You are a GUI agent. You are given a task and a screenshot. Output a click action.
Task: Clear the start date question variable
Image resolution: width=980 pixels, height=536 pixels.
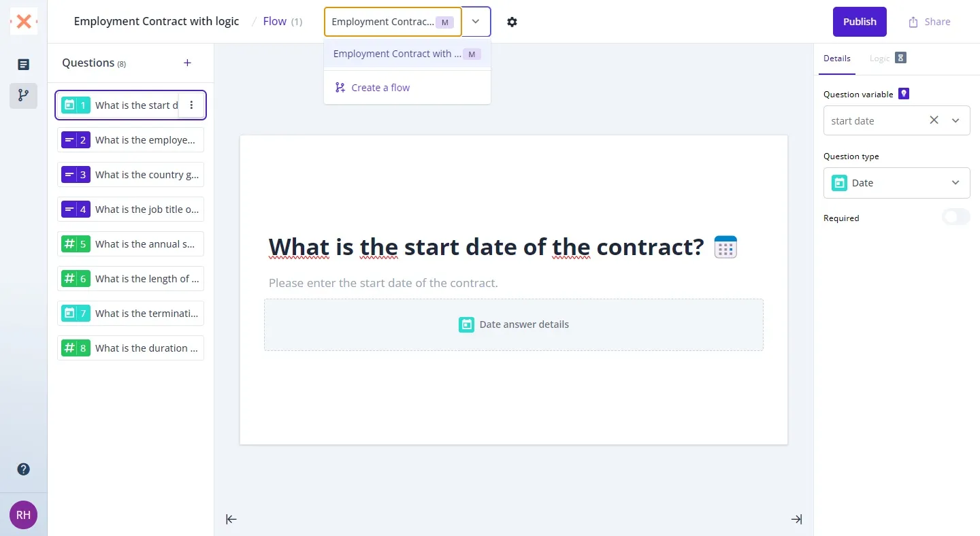(x=934, y=120)
